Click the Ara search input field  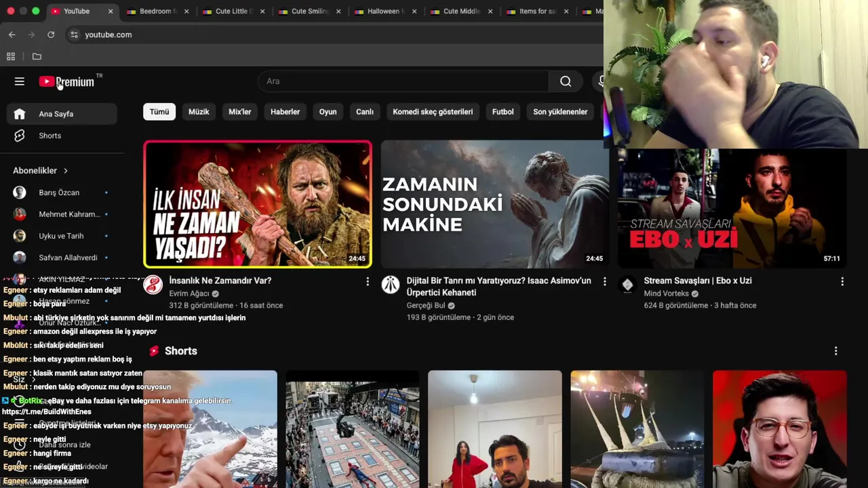pyautogui.click(x=403, y=81)
